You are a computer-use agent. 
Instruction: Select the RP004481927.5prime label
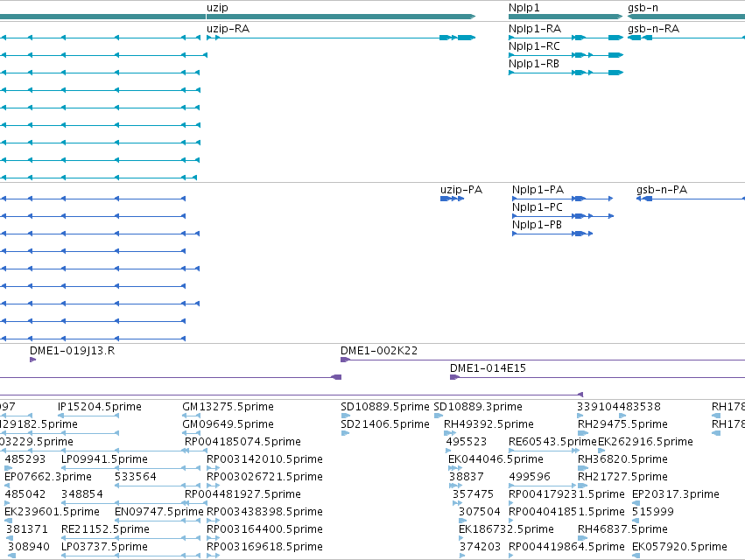click(242, 494)
